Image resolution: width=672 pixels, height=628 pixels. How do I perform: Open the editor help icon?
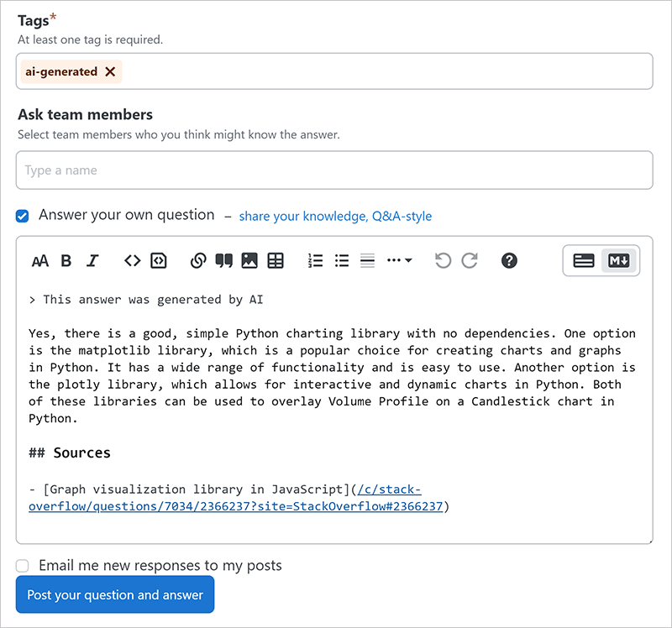point(508,261)
